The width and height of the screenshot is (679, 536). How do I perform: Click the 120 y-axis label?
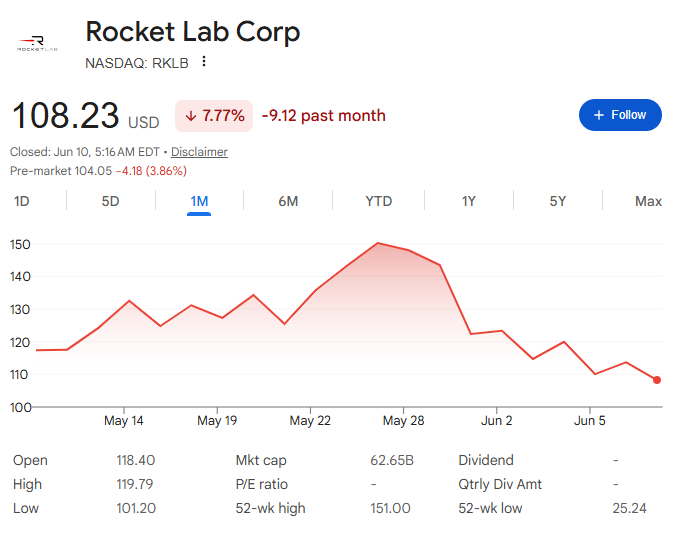20,343
